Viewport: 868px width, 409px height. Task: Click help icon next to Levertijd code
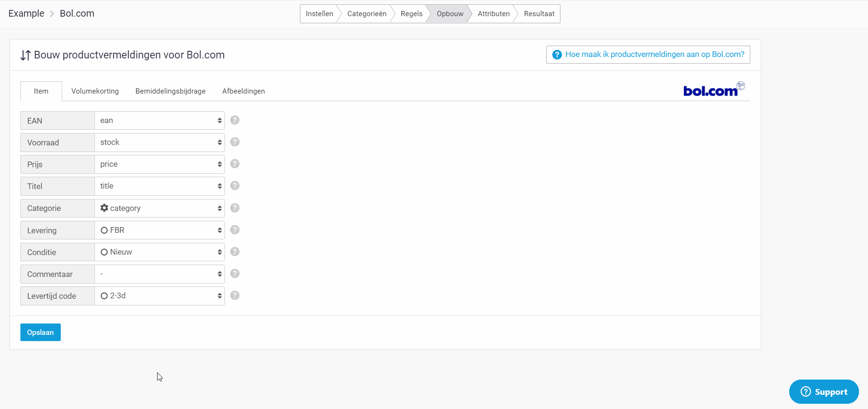pos(235,295)
